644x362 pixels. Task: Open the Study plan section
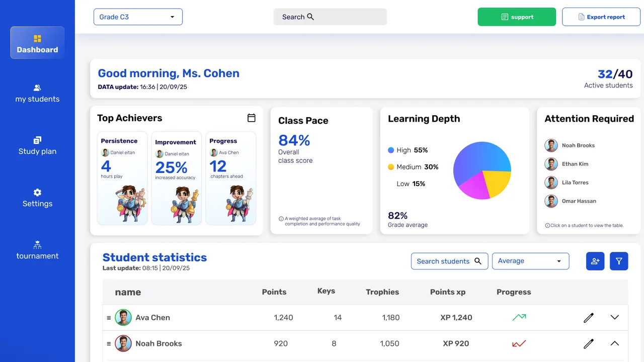(37, 146)
